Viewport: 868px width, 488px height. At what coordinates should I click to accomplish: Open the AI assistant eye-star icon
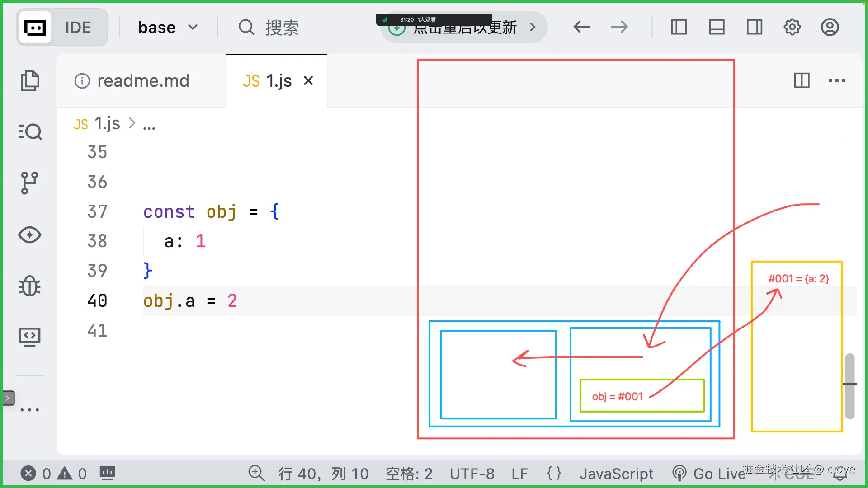tap(30, 235)
